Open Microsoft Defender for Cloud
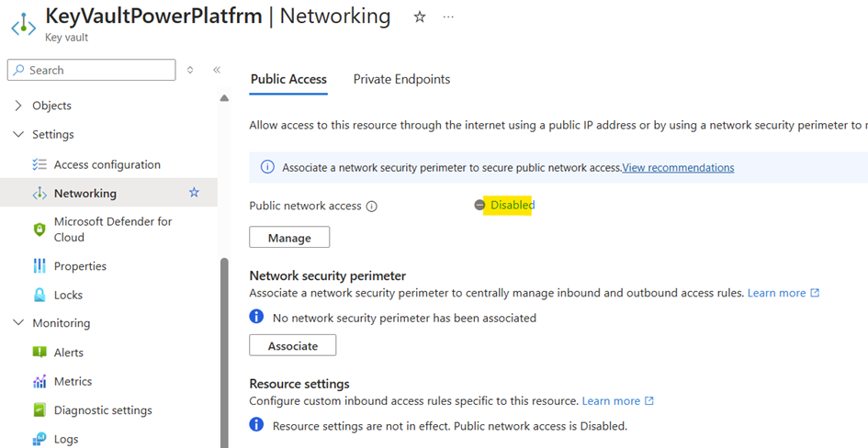Image resolution: width=868 pixels, height=448 pixels. [x=113, y=230]
